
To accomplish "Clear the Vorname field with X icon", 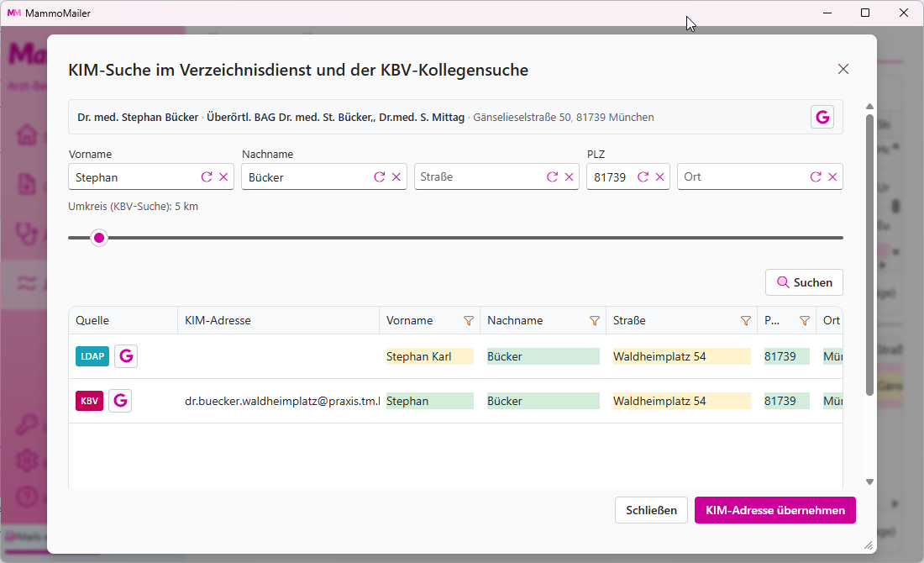I will coord(223,176).
